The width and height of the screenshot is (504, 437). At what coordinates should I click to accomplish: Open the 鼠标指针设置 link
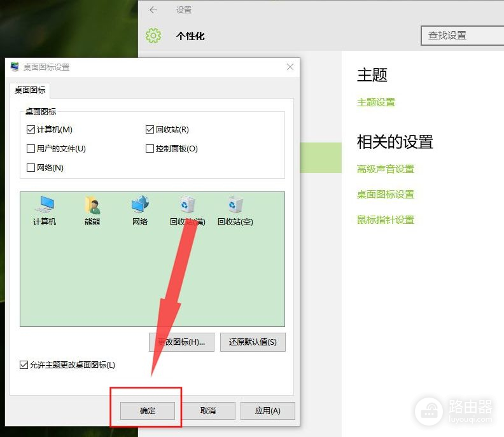(386, 220)
